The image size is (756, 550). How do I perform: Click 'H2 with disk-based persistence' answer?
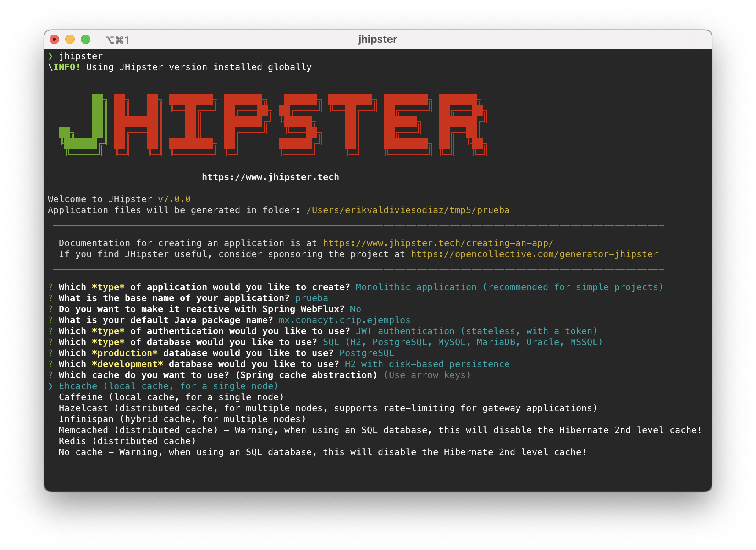427,364
